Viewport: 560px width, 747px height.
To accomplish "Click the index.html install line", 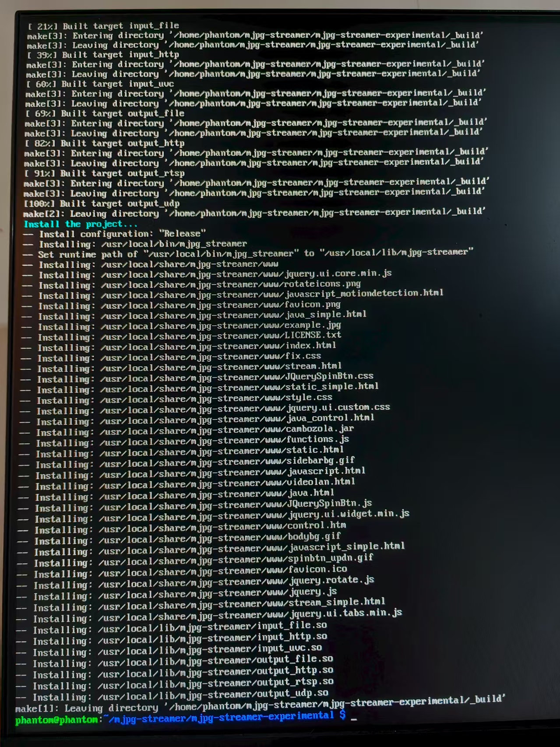I will [179, 346].
